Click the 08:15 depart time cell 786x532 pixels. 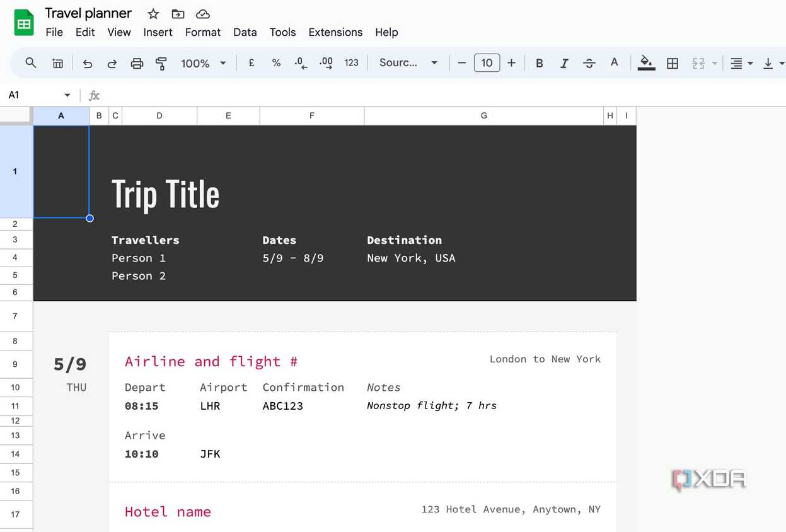coord(142,406)
